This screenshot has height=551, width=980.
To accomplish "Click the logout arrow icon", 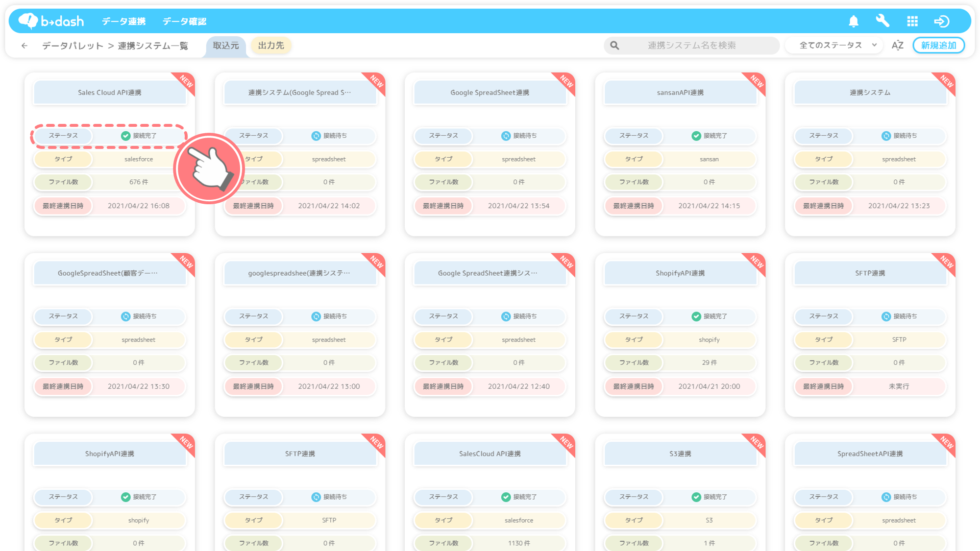I will (942, 21).
